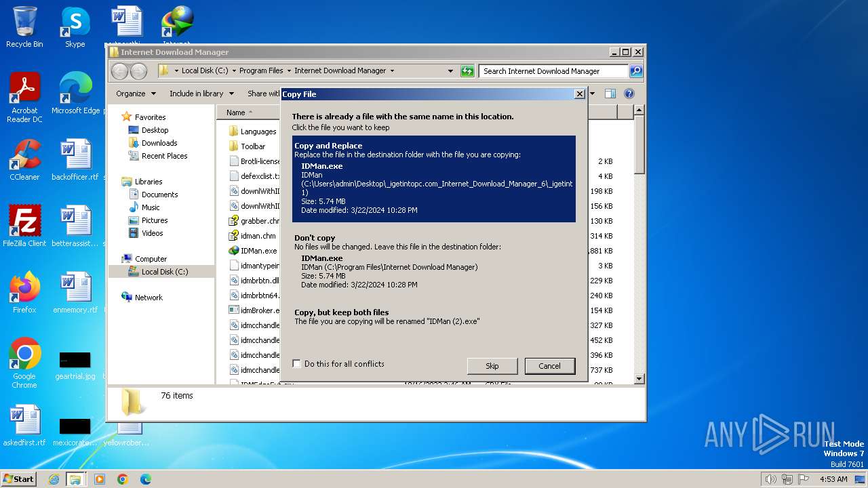This screenshot has height=488, width=868.
Task: Toggle the preview pane icon
Action: tap(610, 94)
